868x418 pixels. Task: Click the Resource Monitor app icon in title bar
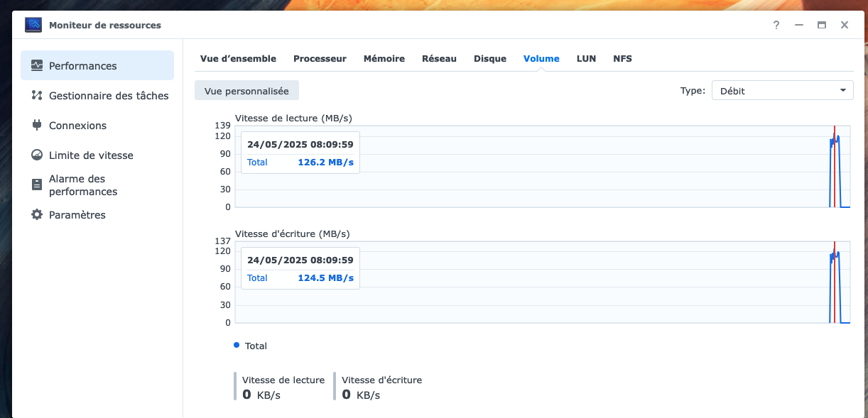coord(33,25)
